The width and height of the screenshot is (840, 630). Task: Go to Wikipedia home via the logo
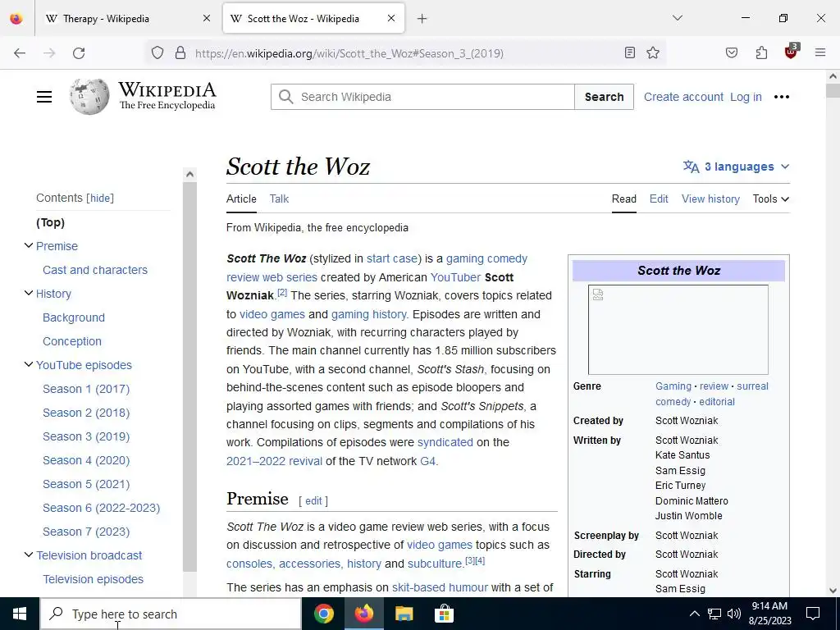tap(143, 97)
